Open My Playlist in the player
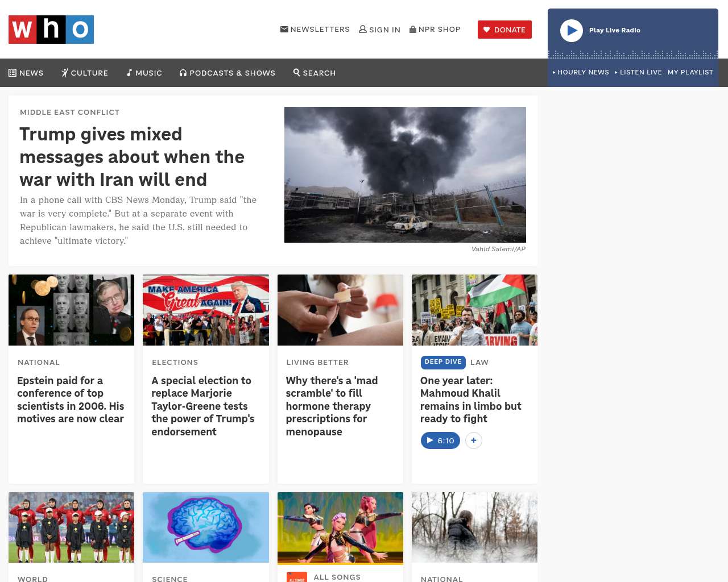This screenshot has width=728, height=582. [690, 72]
